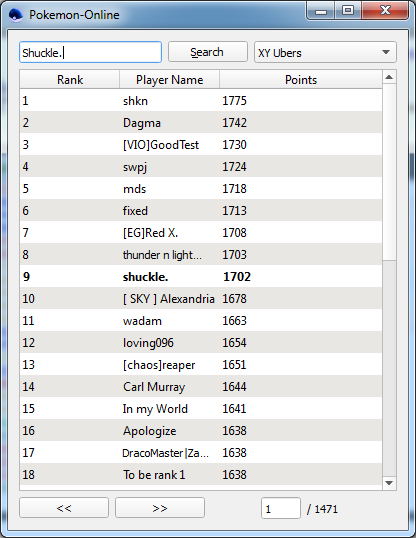Select player Carl Murray row
This screenshot has height=538, width=416.
(x=201, y=386)
